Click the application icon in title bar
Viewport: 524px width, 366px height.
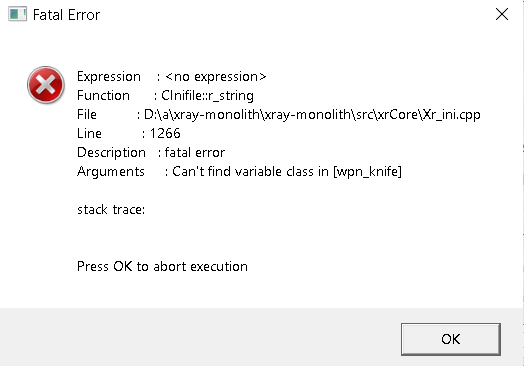(17, 14)
